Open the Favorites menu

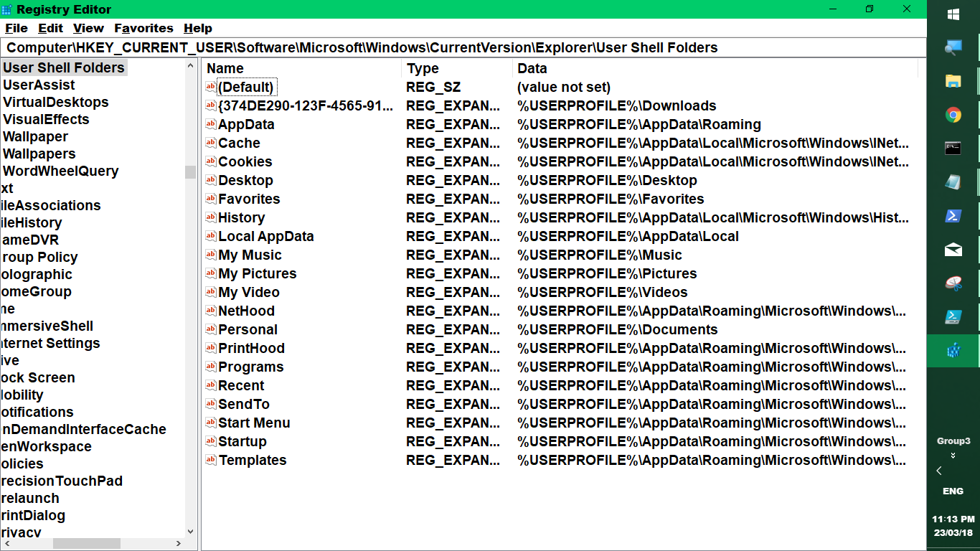pyautogui.click(x=144, y=28)
